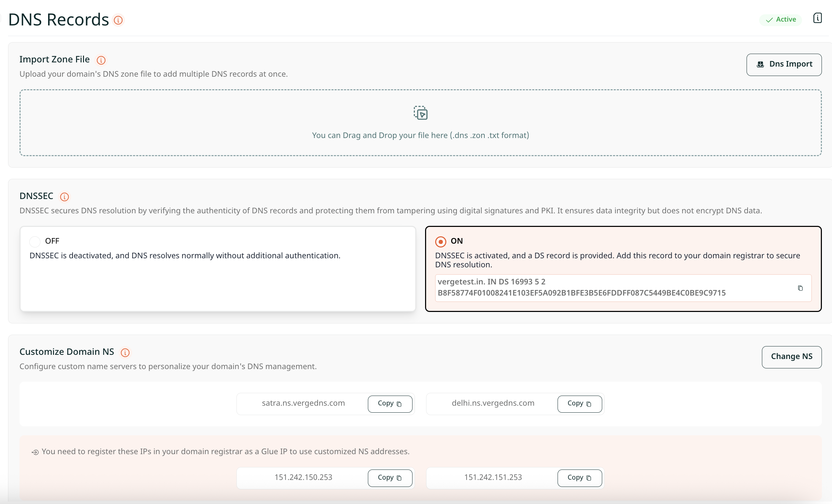Open the page info icon at top right
Image resolution: width=832 pixels, height=504 pixels.
[x=817, y=18]
